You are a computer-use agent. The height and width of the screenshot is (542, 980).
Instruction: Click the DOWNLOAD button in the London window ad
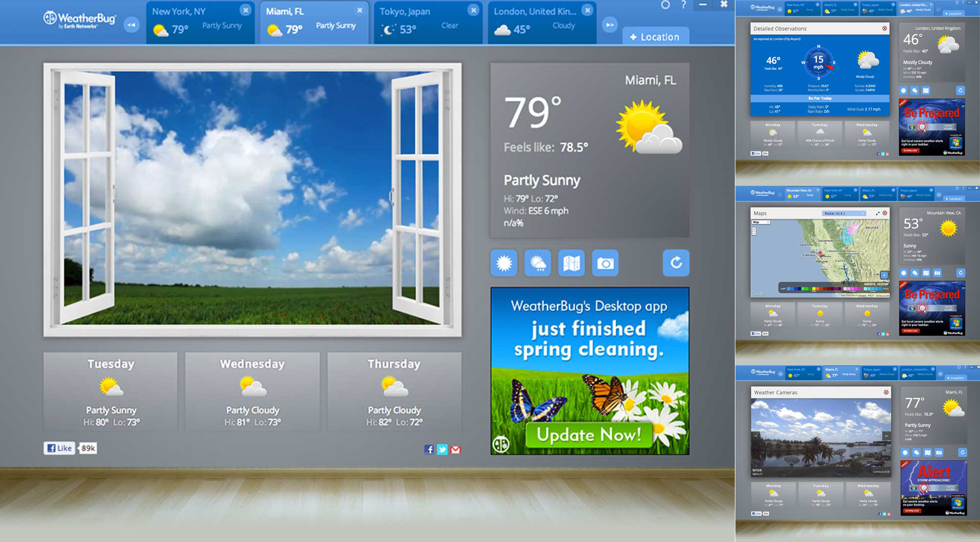point(910,150)
